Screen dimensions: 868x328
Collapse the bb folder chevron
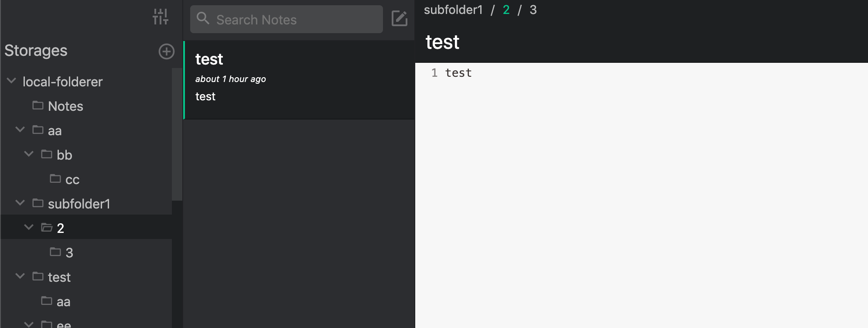(x=29, y=154)
